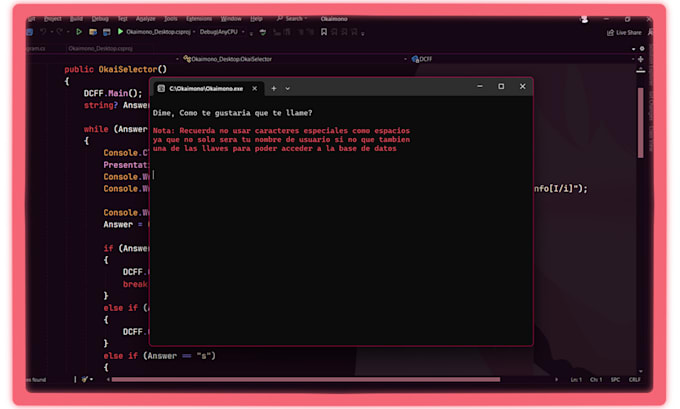The height and width of the screenshot is (409, 680).
Task: Click the CRLF line ending indicator
Action: click(634, 380)
